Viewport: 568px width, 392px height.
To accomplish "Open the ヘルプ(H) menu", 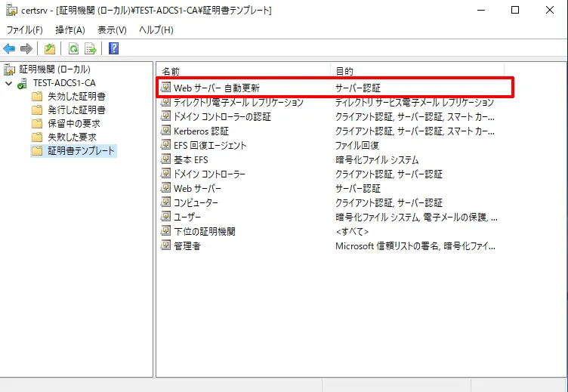I will pos(156,30).
